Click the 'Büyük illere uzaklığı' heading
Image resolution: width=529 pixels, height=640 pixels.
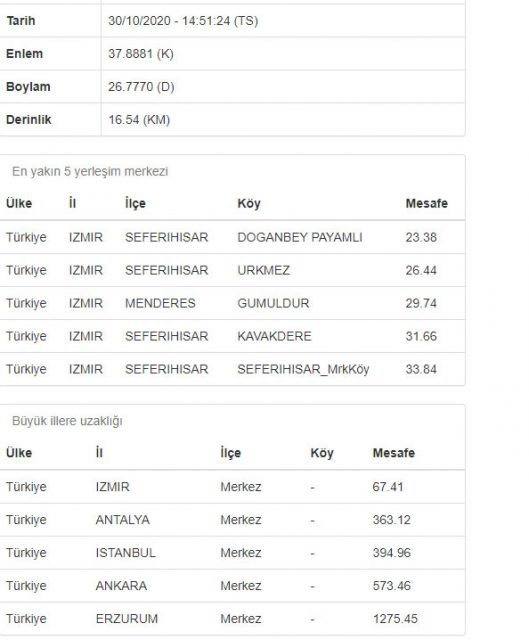(67, 421)
